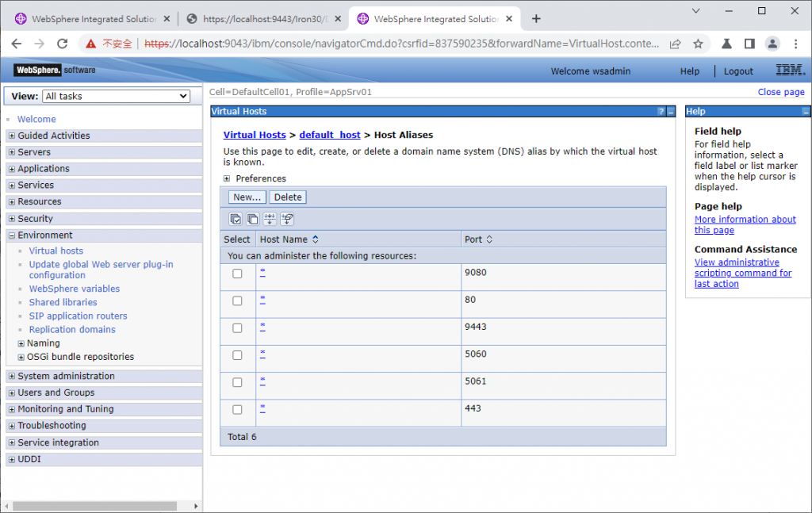Click the Delete button

(x=288, y=197)
